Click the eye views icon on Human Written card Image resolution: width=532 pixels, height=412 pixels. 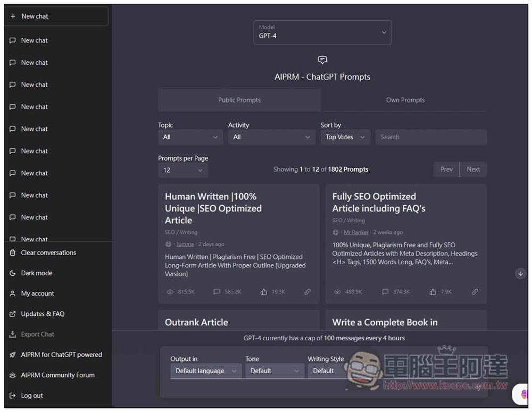tap(170, 292)
